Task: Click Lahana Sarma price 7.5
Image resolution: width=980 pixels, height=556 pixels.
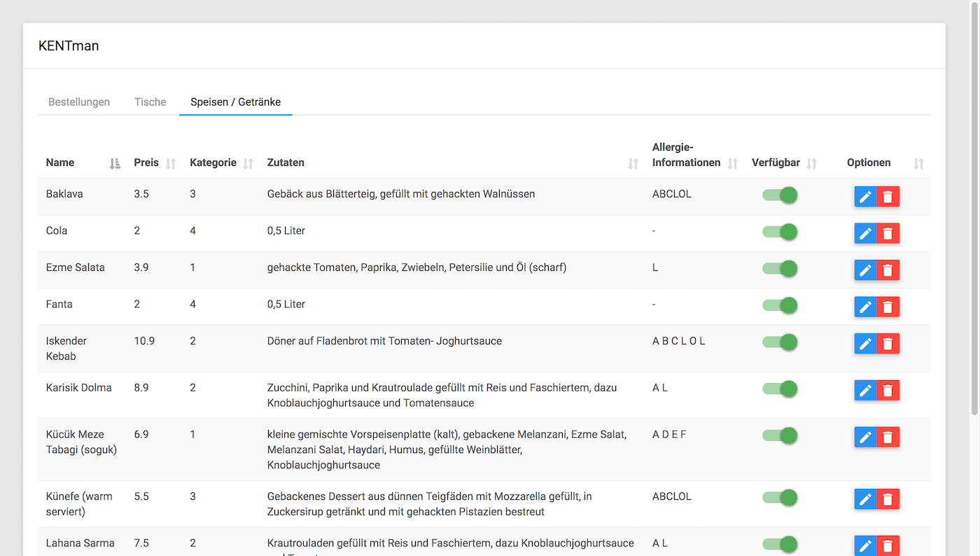Action: (x=141, y=543)
